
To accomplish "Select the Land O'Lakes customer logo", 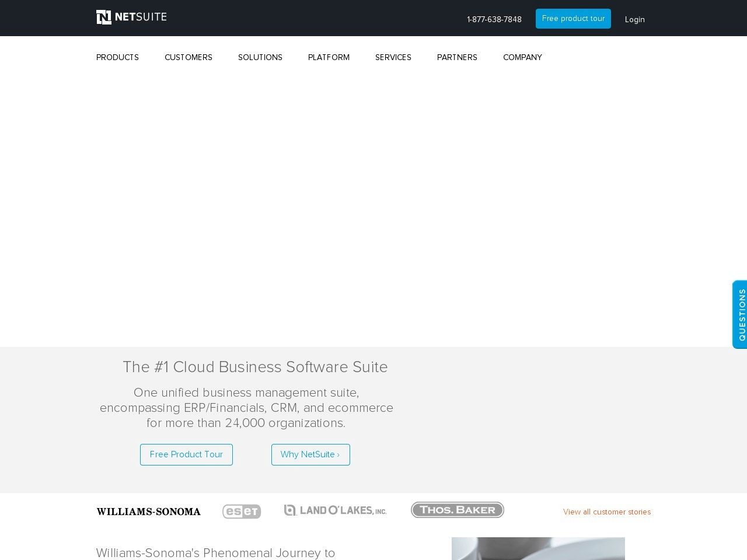I will [335, 510].
